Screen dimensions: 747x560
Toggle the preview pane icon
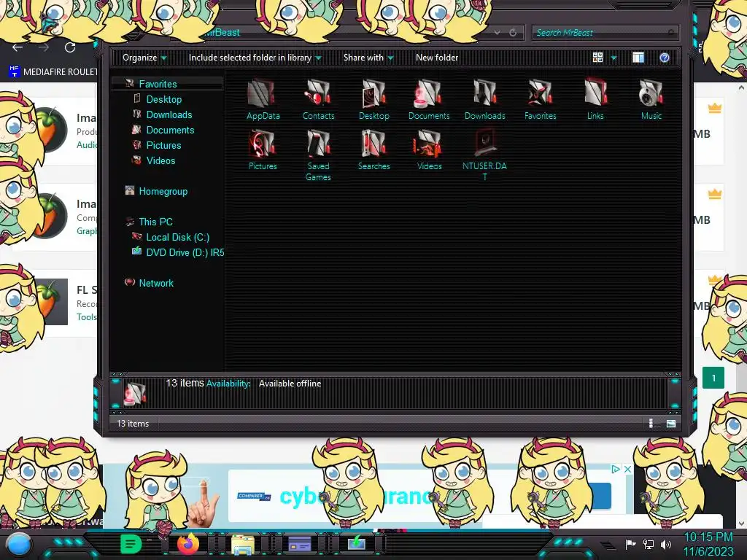point(638,58)
